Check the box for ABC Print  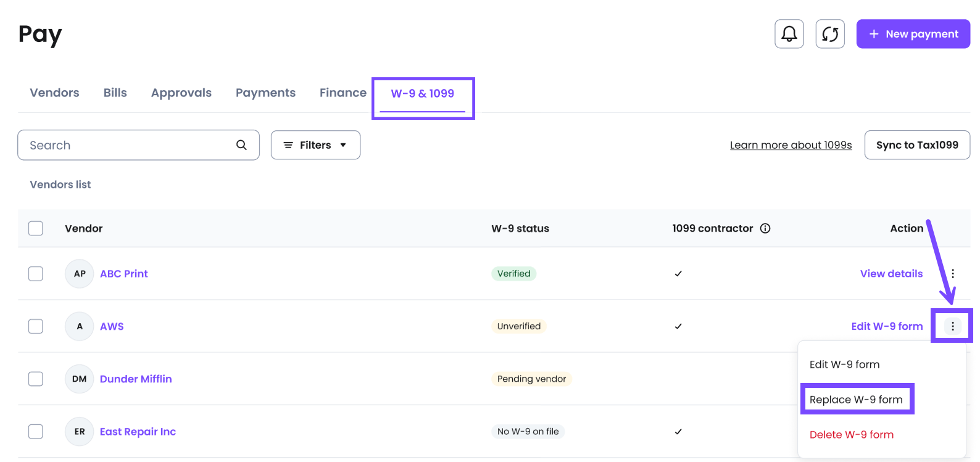[36, 274]
